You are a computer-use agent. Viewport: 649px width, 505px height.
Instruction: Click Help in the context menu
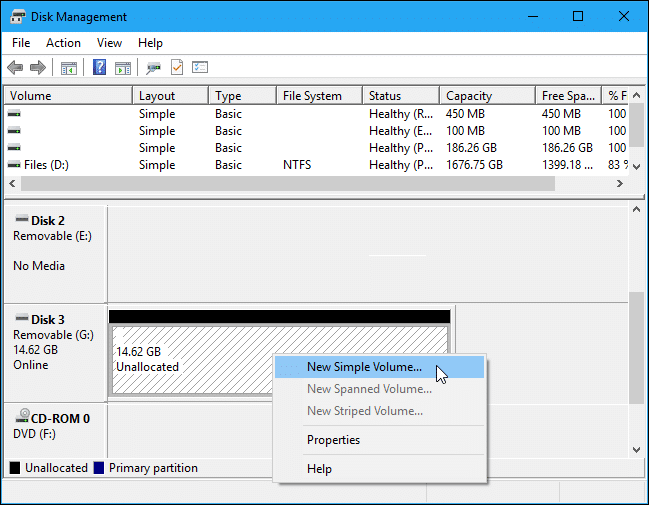[x=319, y=468]
